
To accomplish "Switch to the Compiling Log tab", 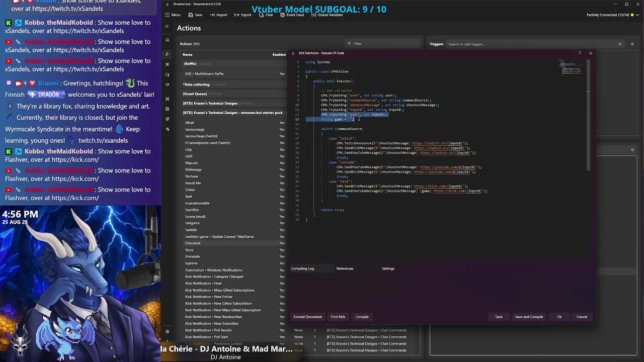I will pyautogui.click(x=302, y=268).
